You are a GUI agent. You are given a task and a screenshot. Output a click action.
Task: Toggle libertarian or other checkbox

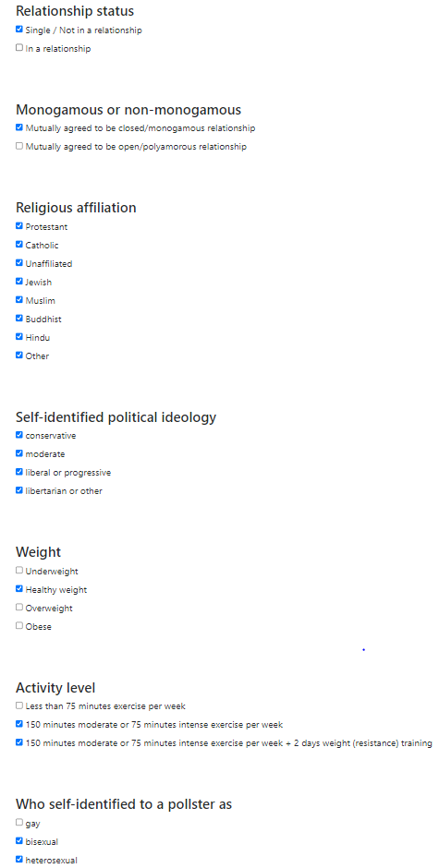[19, 490]
